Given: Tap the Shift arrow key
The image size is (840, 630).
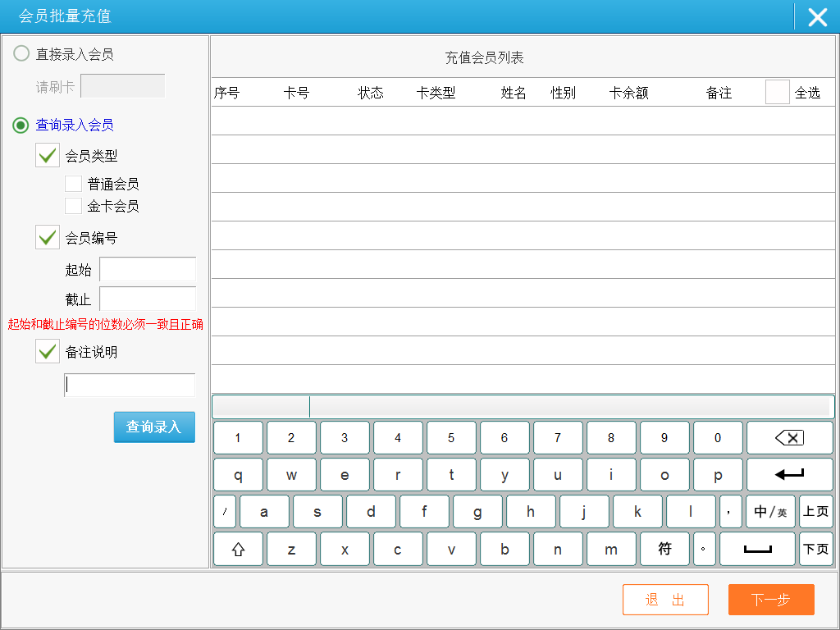Looking at the screenshot, I should pyautogui.click(x=238, y=549).
